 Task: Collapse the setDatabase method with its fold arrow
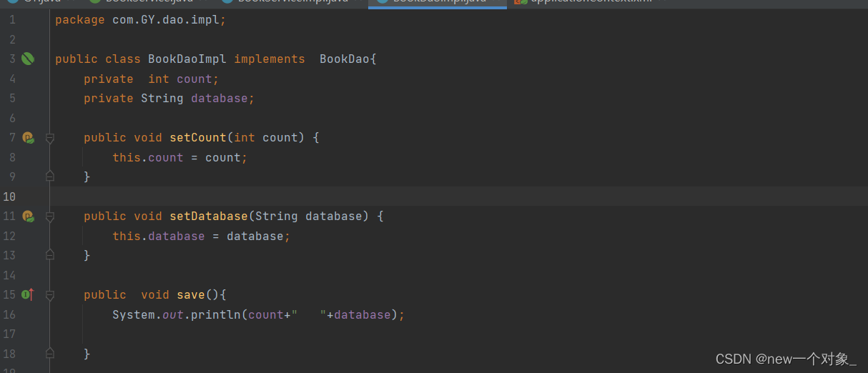(50, 217)
